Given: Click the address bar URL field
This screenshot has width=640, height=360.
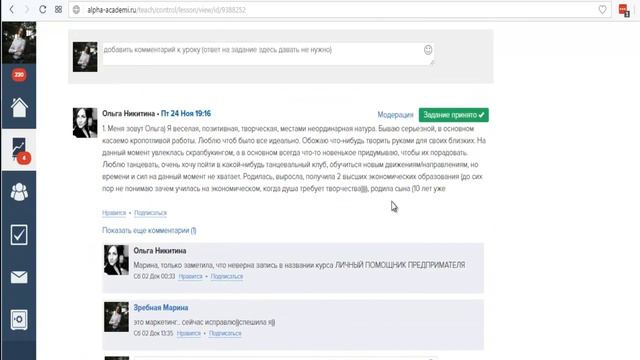Looking at the screenshot, I should [339, 10].
